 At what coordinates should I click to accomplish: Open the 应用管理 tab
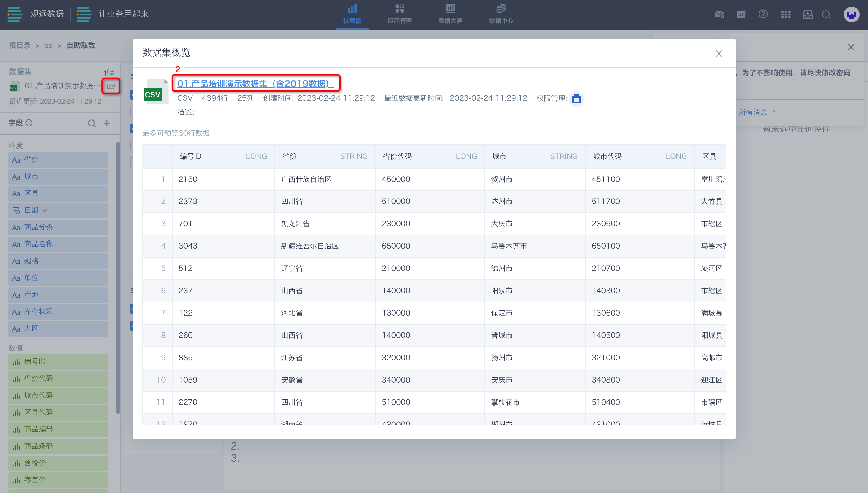(400, 14)
